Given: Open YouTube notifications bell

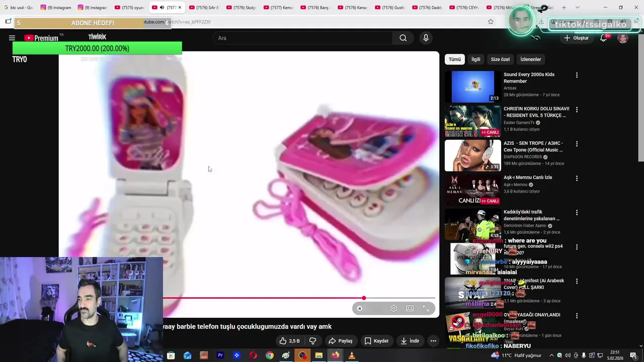Looking at the screenshot, I should coord(603,38).
